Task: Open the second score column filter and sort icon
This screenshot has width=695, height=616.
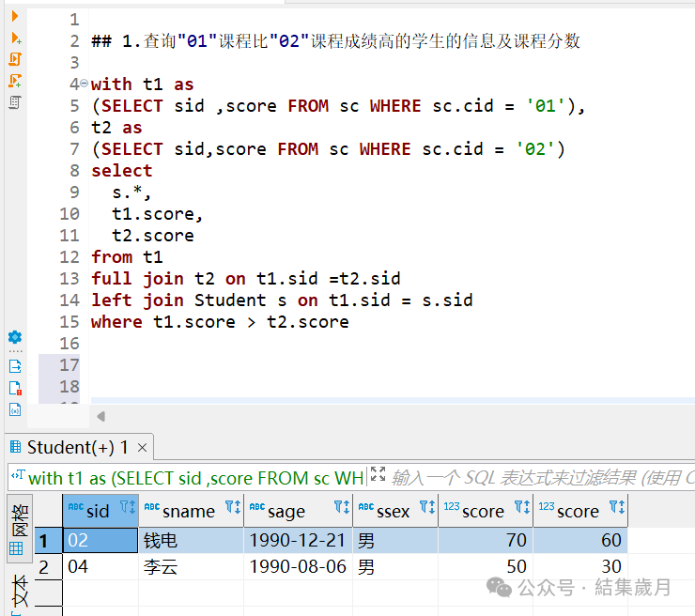Action: pos(617,506)
